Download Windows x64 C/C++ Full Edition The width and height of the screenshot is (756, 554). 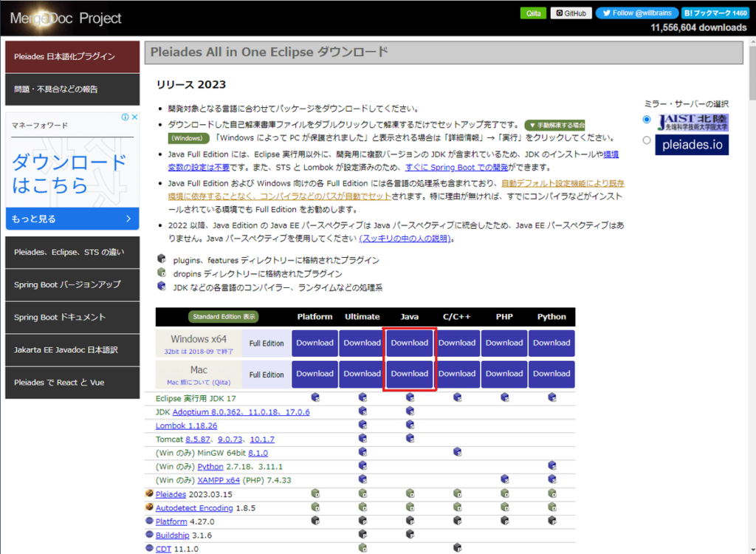click(x=456, y=343)
